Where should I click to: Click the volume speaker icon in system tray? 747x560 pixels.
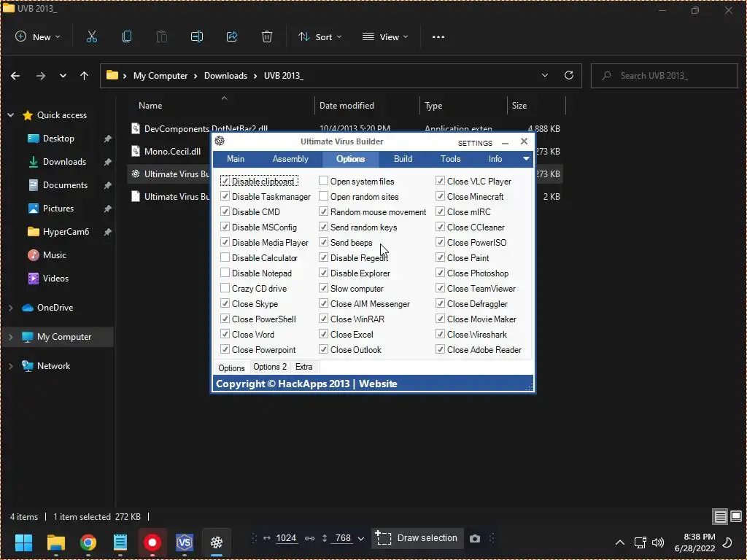[658, 542]
